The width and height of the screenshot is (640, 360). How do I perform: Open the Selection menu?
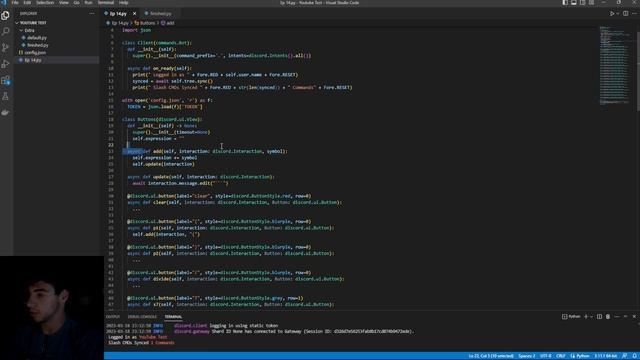pyautogui.click(x=45, y=2)
